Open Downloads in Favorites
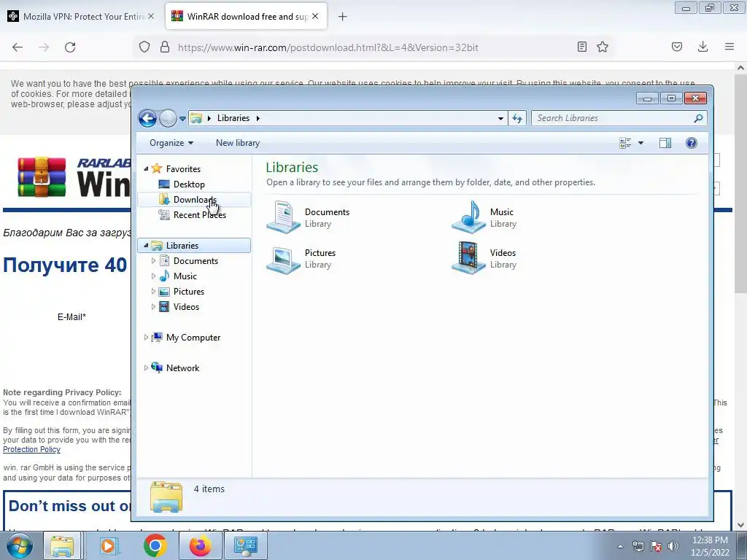Viewport: 747px width, 560px height. (x=194, y=200)
